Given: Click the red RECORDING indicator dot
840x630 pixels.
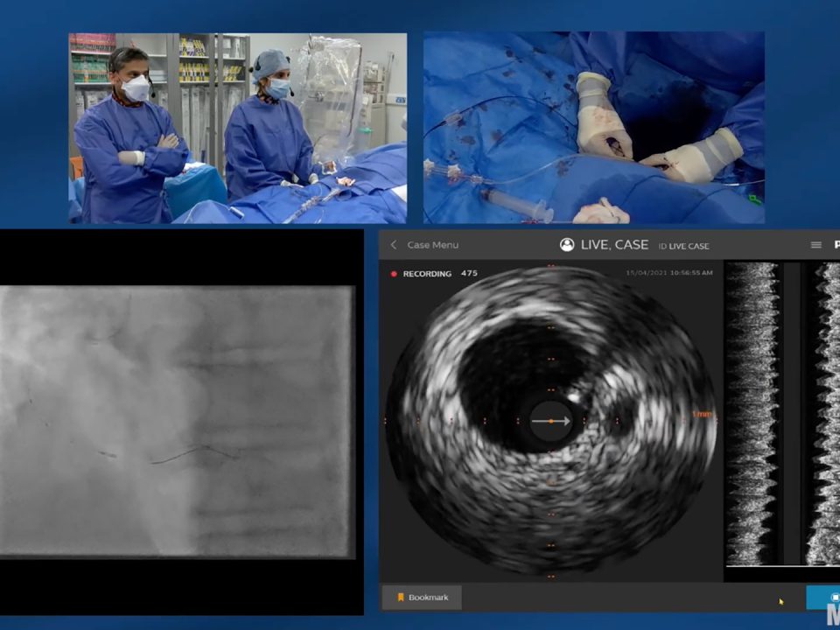Looking at the screenshot, I should pyautogui.click(x=391, y=274).
